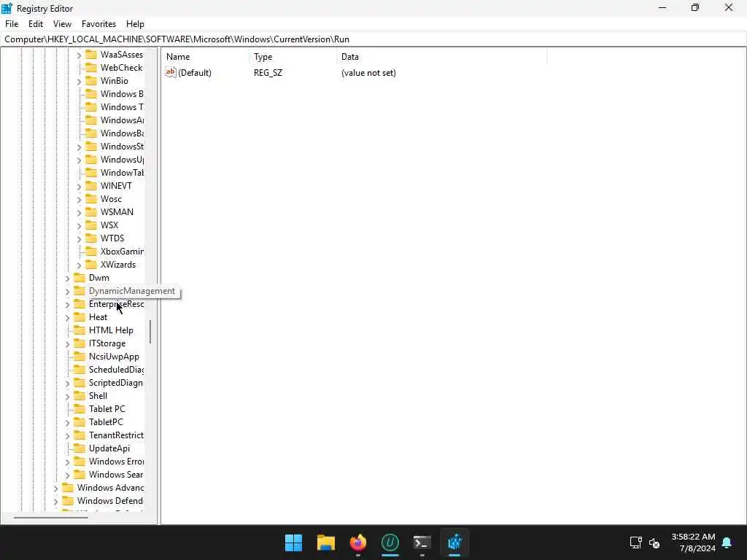
Task: Click Registry Editor taskbar icon
Action: (454, 542)
